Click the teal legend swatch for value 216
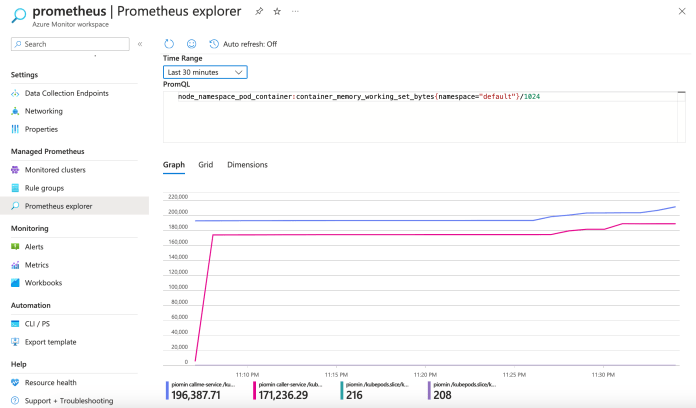Image resolution: width=696 pixels, height=408 pixels. click(342, 391)
